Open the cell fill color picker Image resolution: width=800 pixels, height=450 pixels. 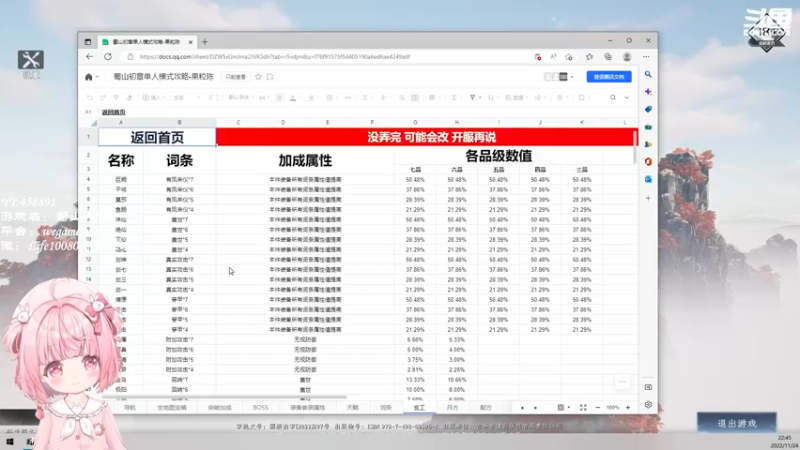[311, 97]
